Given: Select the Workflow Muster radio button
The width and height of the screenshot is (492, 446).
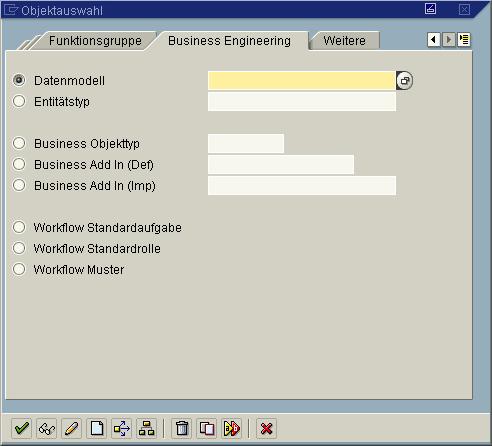Looking at the screenshot, I should [19, 269].
